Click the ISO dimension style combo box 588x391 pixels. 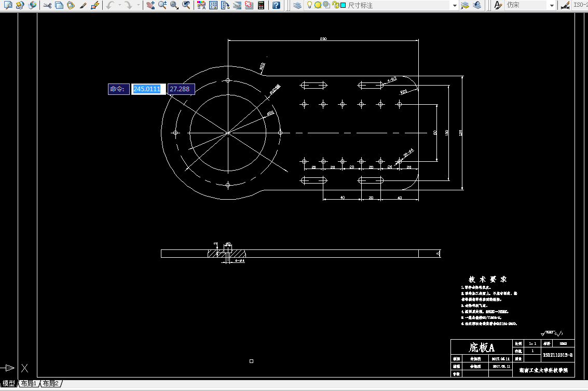[580, 5]
